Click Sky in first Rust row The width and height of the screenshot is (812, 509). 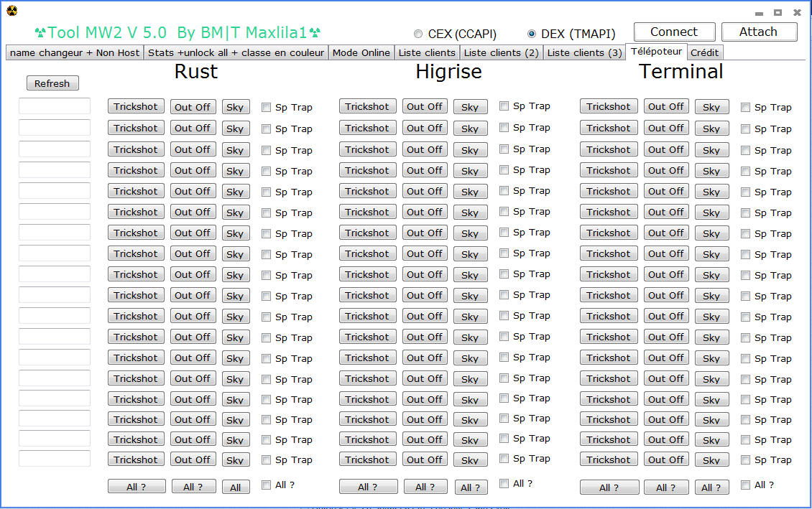(236, 107)
